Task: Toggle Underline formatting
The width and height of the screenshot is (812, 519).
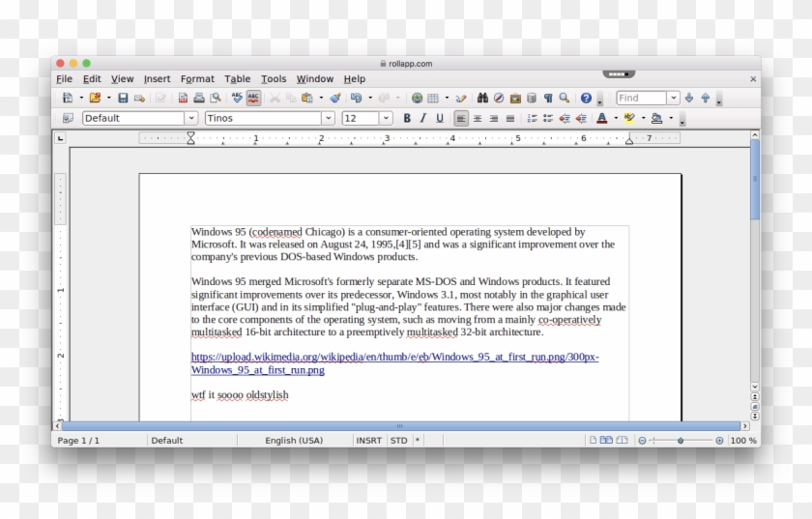Action: click(440, 118)
